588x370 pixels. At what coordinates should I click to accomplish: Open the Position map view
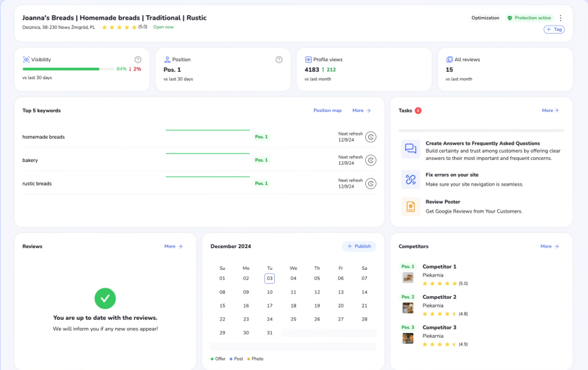[327, 111]
